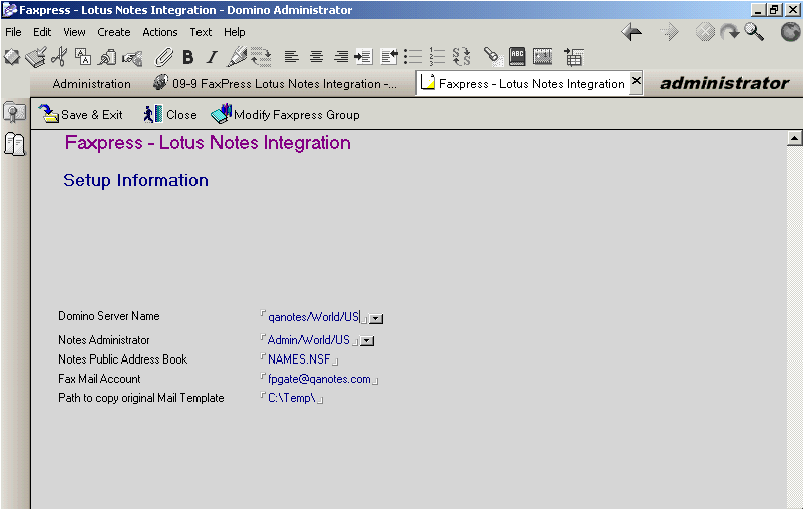Click the scissors cut icon
Viewport: 803px width, 509px height.
59,57
